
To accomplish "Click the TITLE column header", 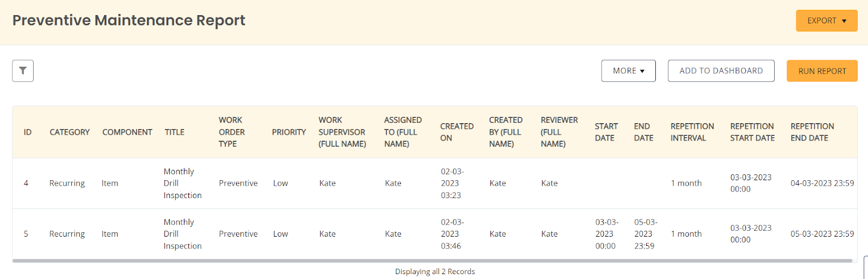I will (175, 132).
